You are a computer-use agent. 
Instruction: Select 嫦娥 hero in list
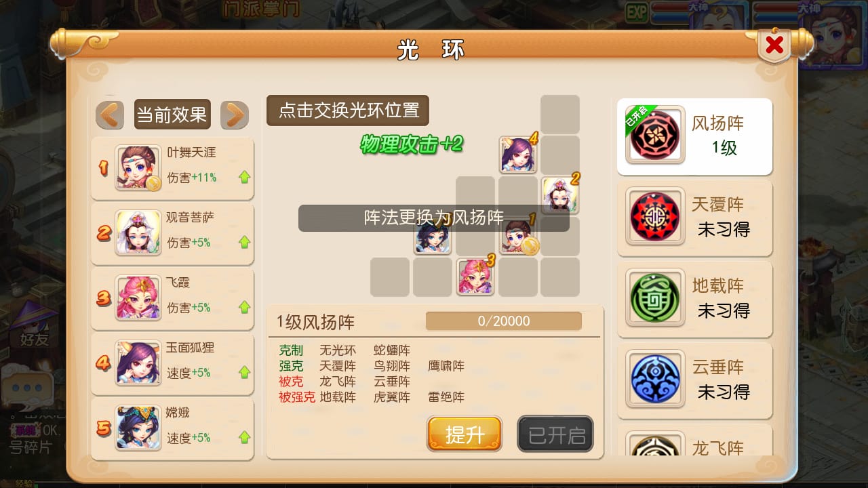[x=172, y=428]
